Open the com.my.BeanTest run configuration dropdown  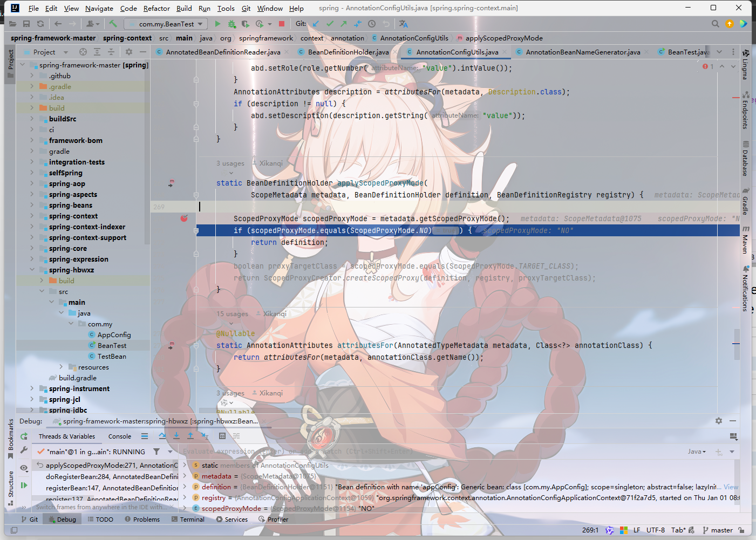tap(166, 24)
